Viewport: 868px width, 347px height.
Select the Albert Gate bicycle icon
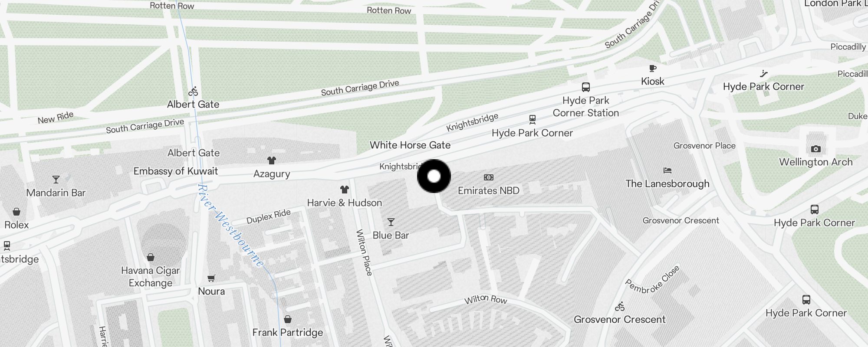193,91
